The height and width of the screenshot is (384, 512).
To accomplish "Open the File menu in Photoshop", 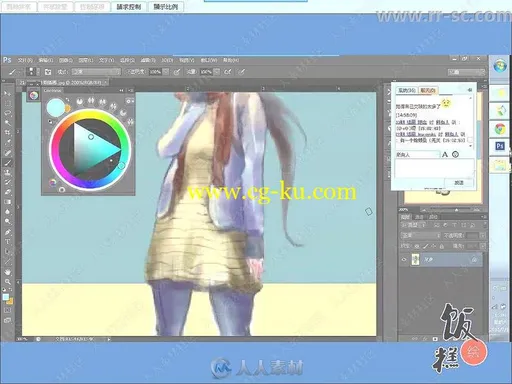I will click(x=25, y=60).
